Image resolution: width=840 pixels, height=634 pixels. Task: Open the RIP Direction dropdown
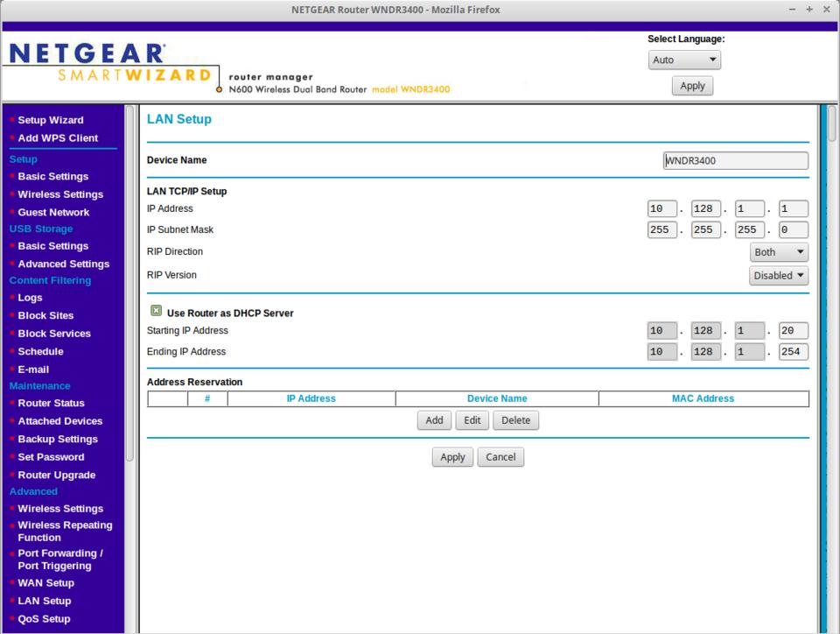pos(779,252)
